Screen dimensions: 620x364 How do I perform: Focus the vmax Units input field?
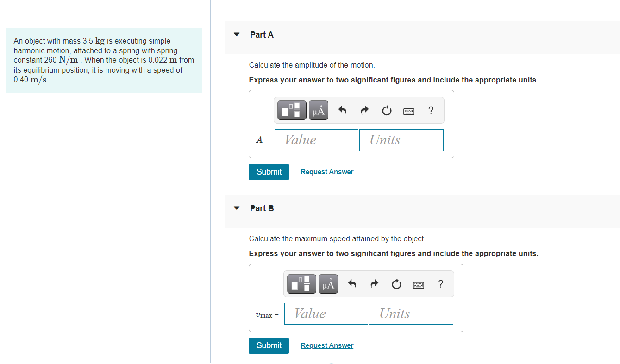[x=411, y=314]
